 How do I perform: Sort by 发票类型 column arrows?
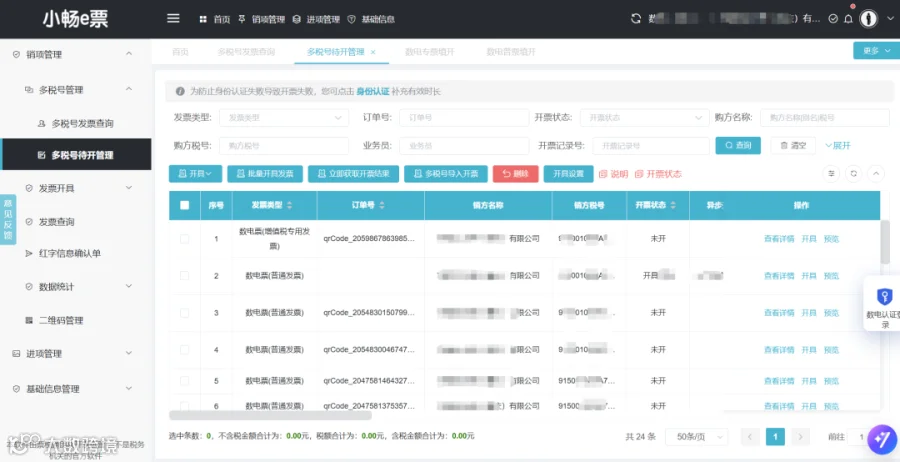[x=289, y=205]
